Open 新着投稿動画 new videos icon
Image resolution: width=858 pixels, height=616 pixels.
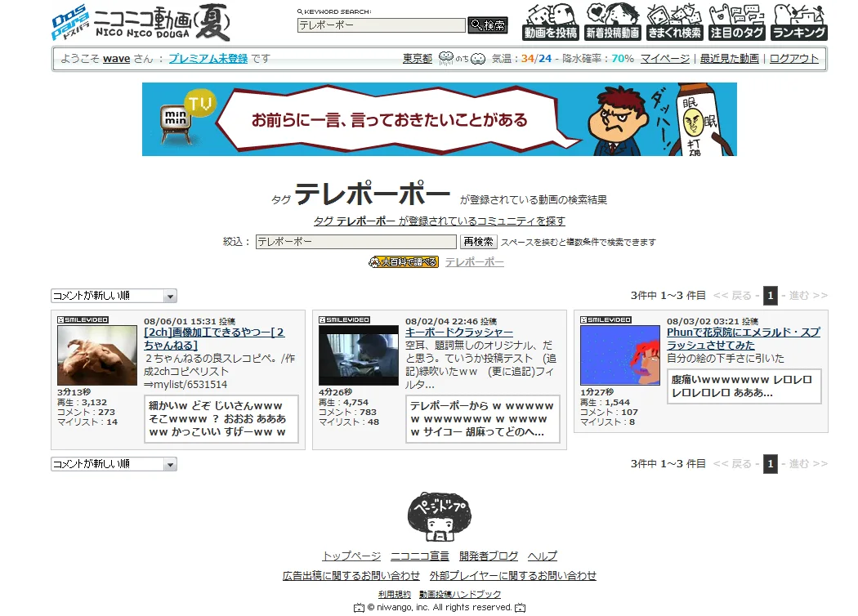point(612,22)
